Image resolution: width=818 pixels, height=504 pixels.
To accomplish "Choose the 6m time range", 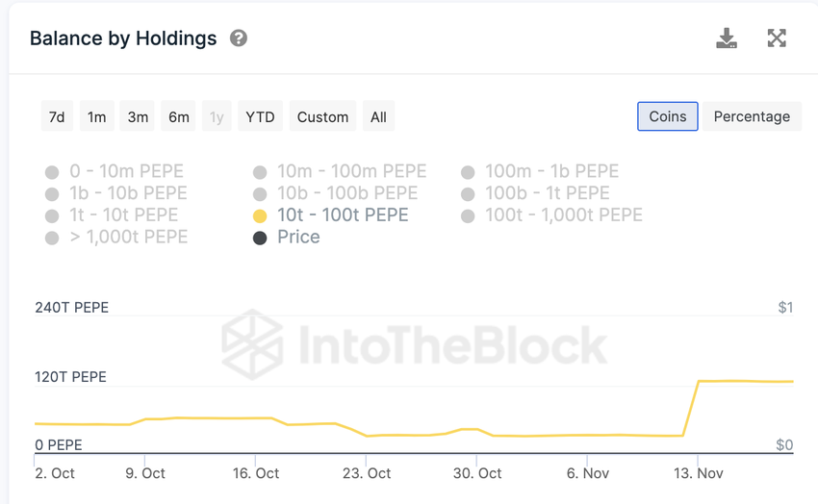I will click(179, 117).
